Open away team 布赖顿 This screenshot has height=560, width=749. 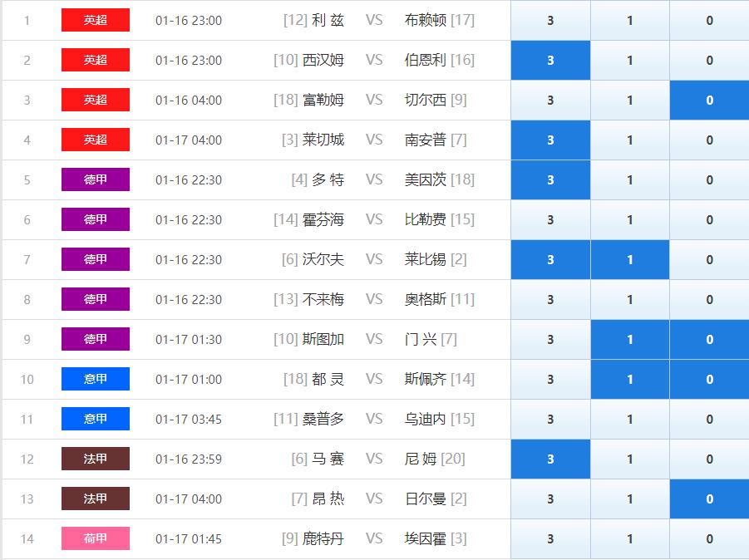coord(425,20)
